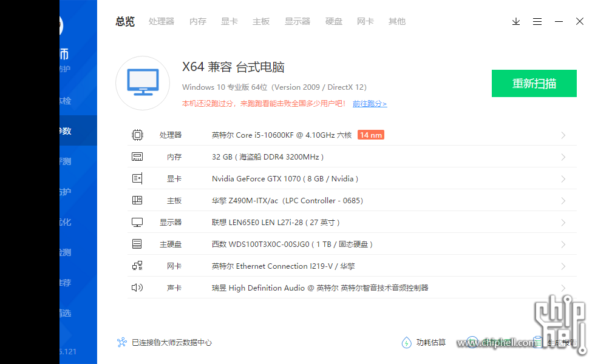
Task: Follow the 前往跑分 link
Action: coord(370,104)
